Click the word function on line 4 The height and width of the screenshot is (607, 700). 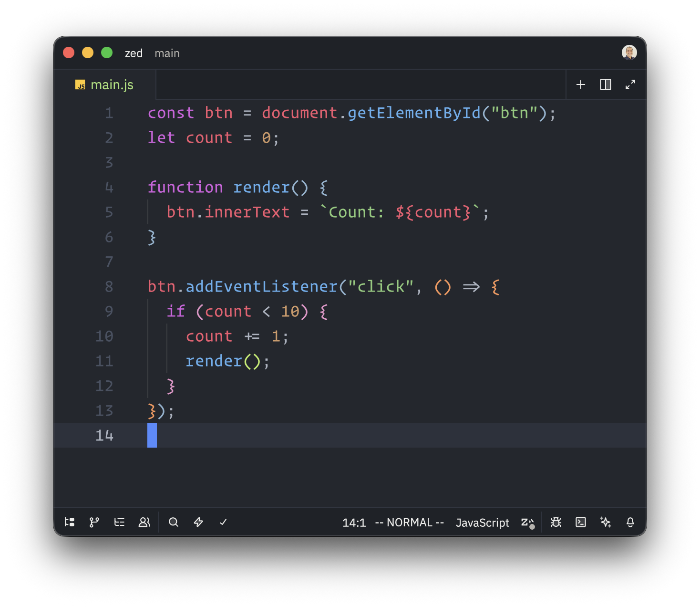click(x=185, y=188)
